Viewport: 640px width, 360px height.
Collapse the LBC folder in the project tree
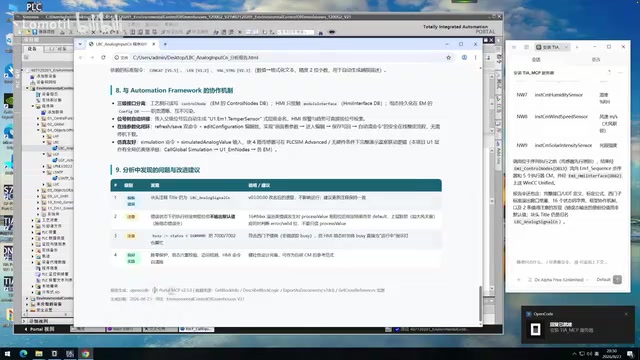point(44,142)
